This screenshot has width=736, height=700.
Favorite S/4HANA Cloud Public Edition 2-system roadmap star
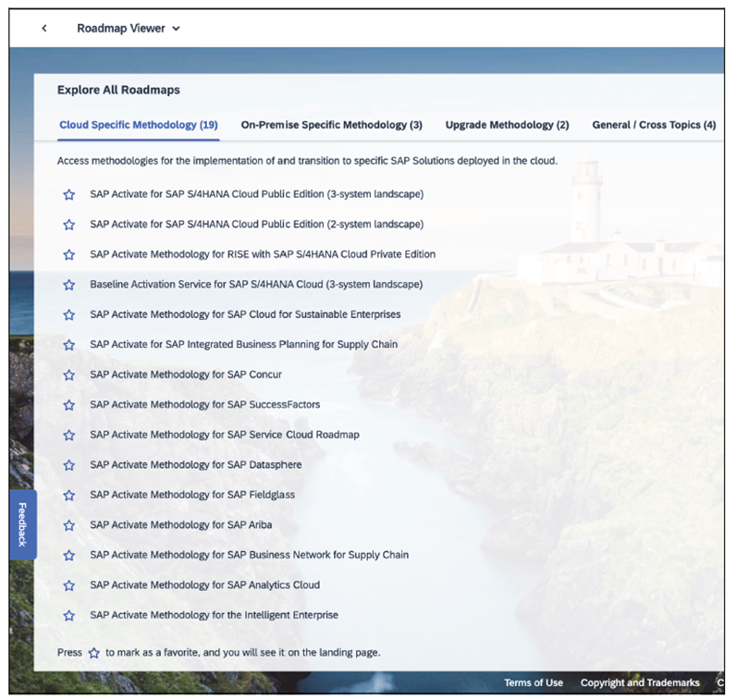[x=69, y=225]
